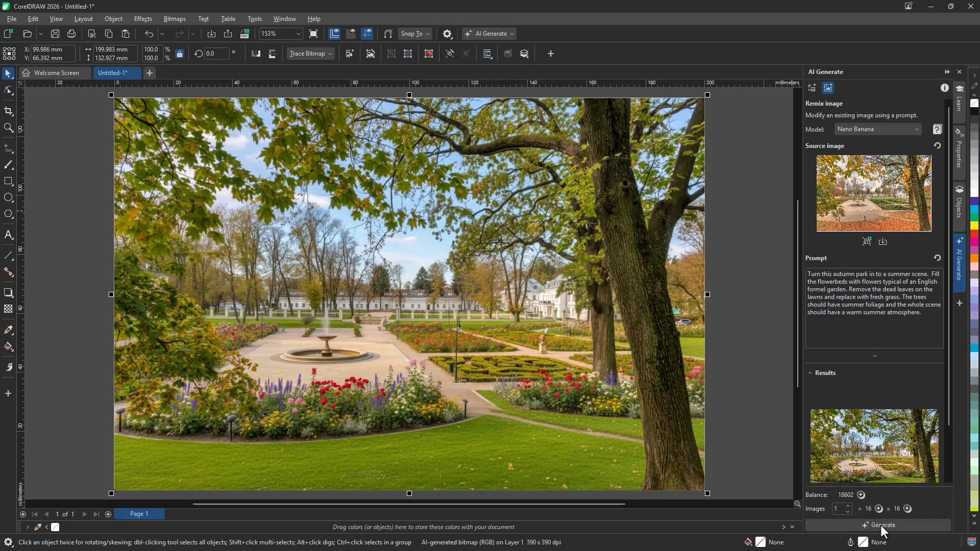
Task: Select the generated result thumbnail
Action: tap(874, 445)
